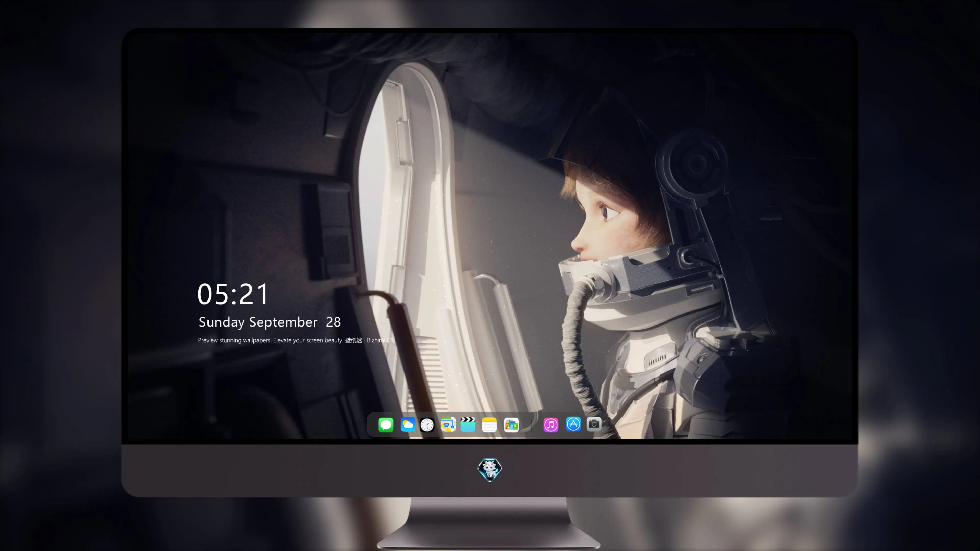Open the blue App Store icon
This screenshot has width=980, height=551.
click(573, 424)
